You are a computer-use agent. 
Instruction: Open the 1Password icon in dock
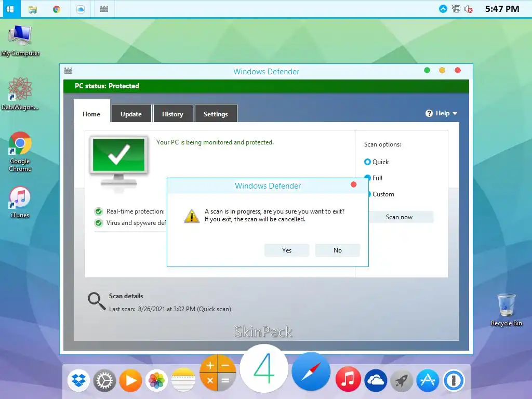pyautogui.click(x=454, y=380)
